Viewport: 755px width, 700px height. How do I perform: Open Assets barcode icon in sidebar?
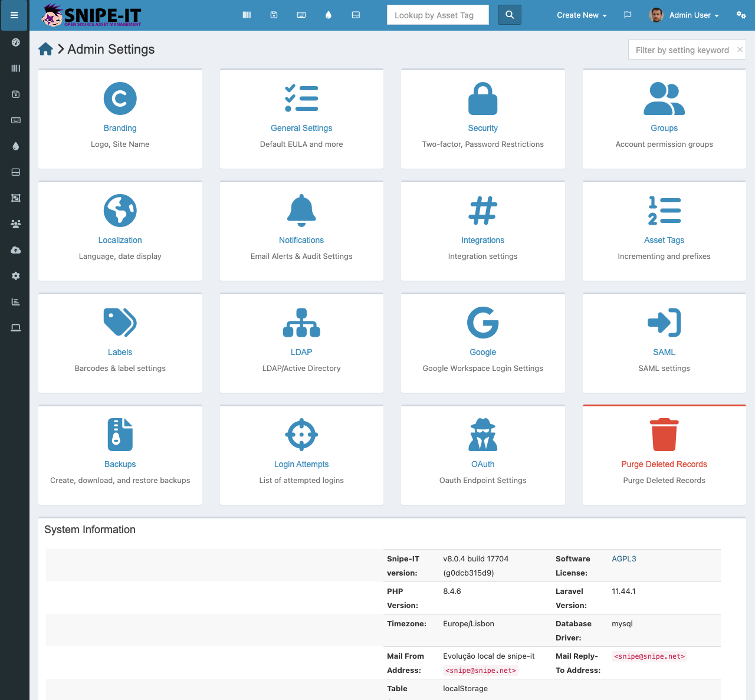(x=16, y=68)
